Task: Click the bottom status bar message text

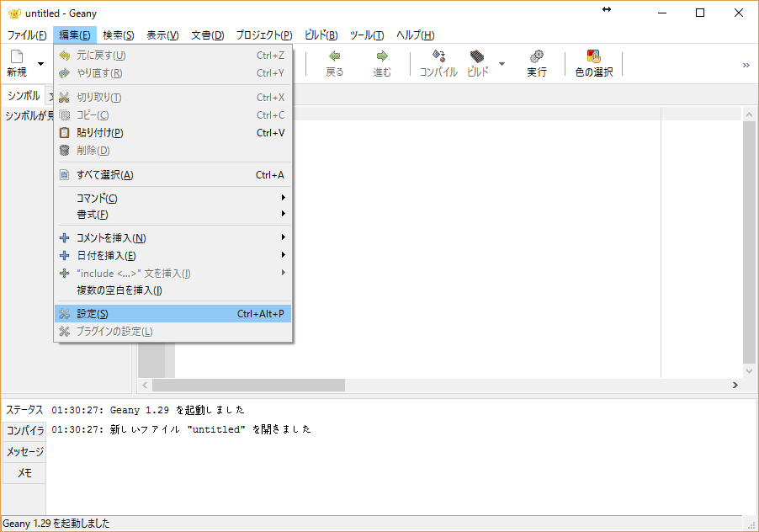Action: pyautogui.click(x=56, y=524)
